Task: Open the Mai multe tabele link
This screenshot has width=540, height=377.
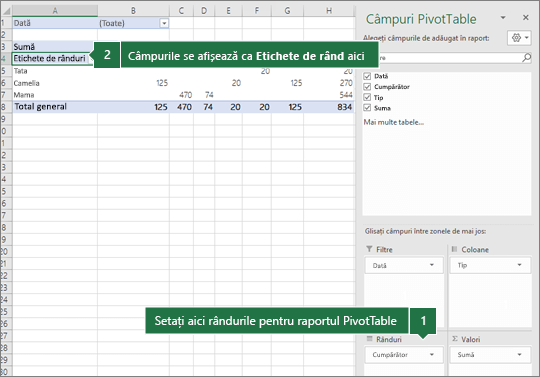Action: tap(394, 122)
